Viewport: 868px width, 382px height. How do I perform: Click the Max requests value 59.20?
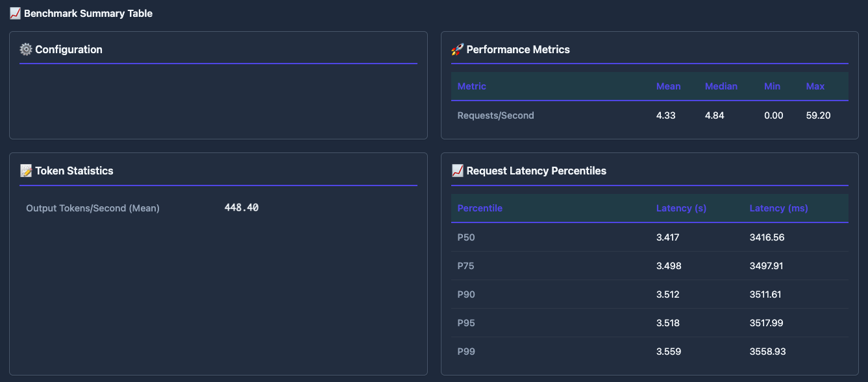(818, 115)
